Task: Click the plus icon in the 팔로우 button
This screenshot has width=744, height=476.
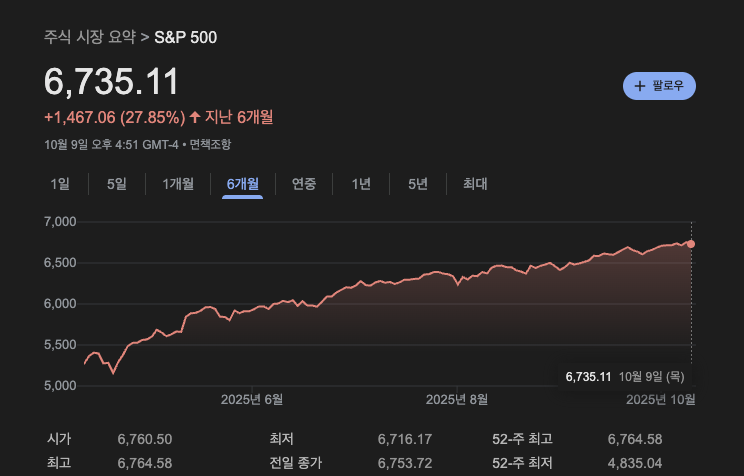Action: (640, 86)
